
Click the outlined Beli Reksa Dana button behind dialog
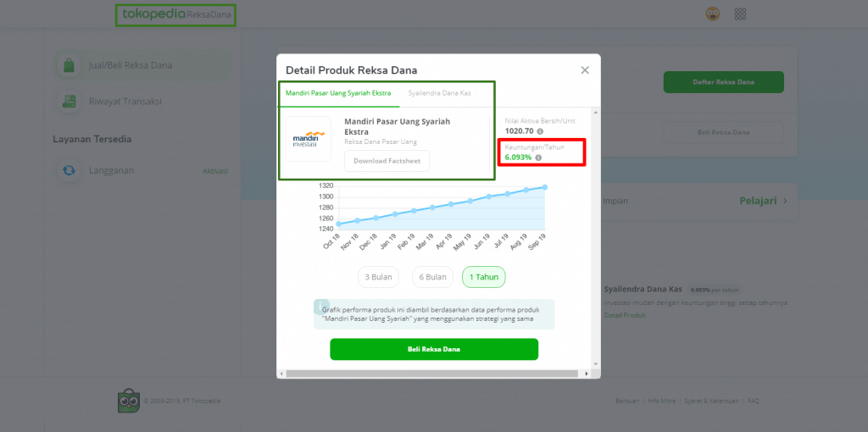724,133
